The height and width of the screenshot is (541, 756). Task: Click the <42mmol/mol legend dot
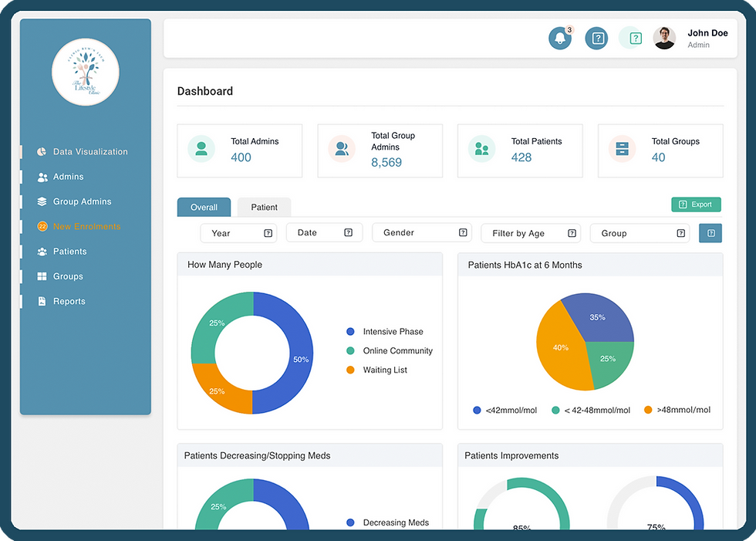point(477,411)
